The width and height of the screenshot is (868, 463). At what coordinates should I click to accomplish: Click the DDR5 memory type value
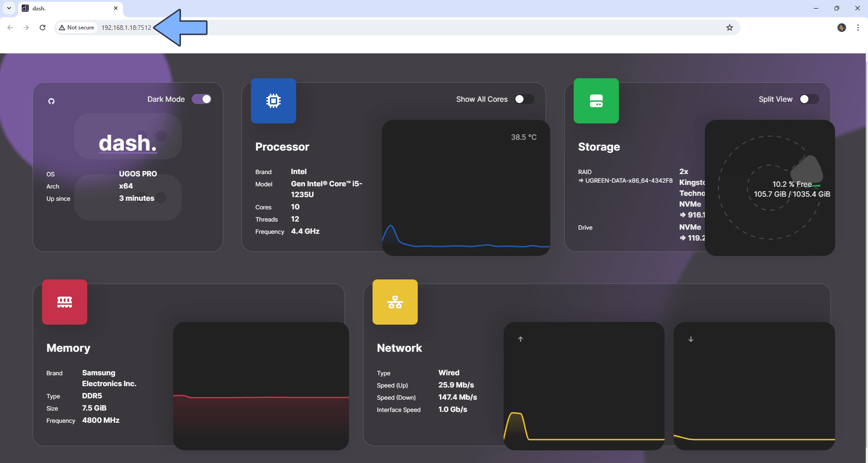tap(92, 396)
